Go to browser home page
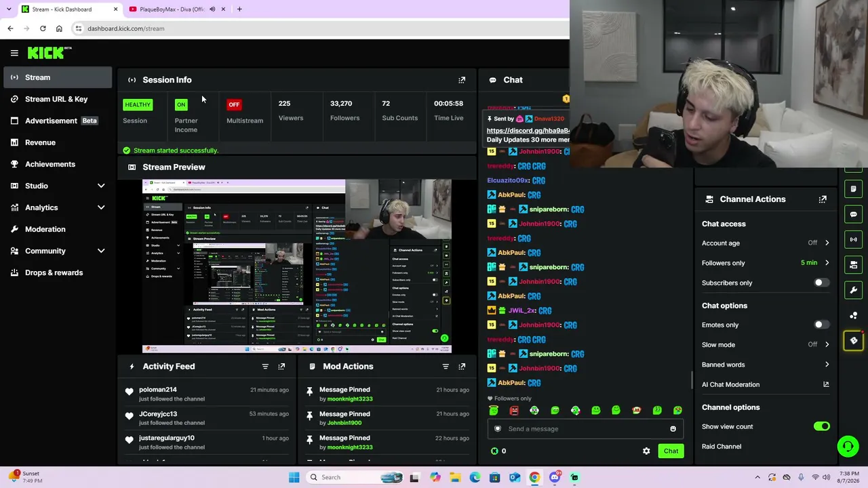 click(x=59, y=28)
